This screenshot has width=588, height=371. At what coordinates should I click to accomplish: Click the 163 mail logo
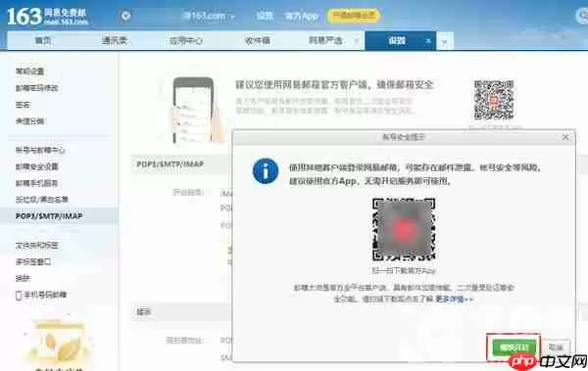pos(48,17)
